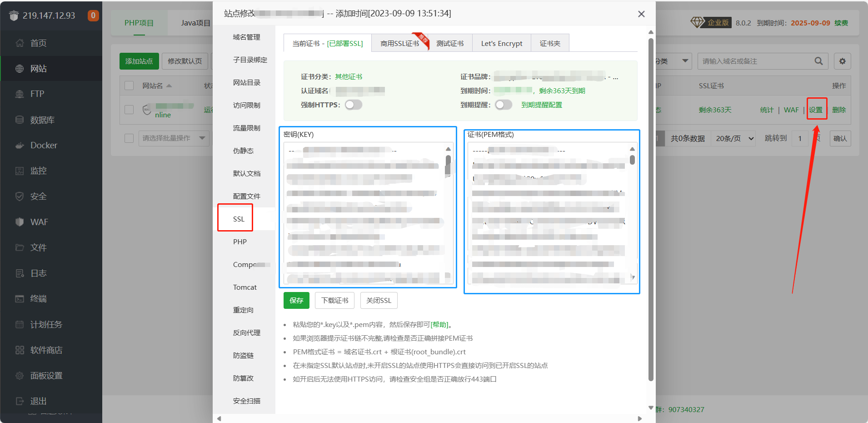Click 设置 in the site row
The height and width of the screenshot is (423, 868).
point(816,110)
